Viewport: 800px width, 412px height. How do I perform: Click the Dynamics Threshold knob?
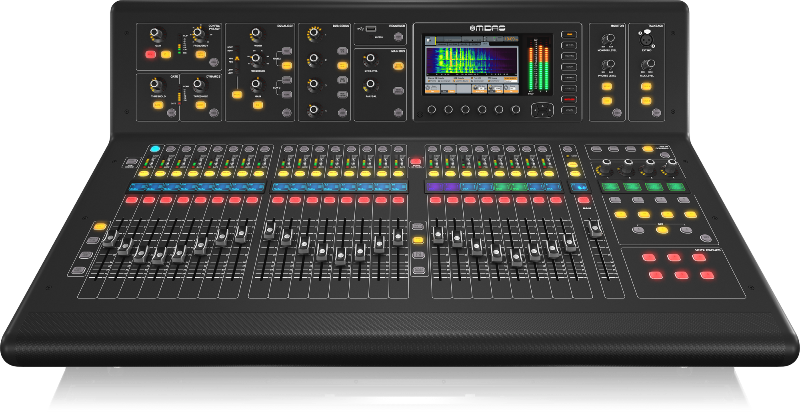tap(199, 84)
